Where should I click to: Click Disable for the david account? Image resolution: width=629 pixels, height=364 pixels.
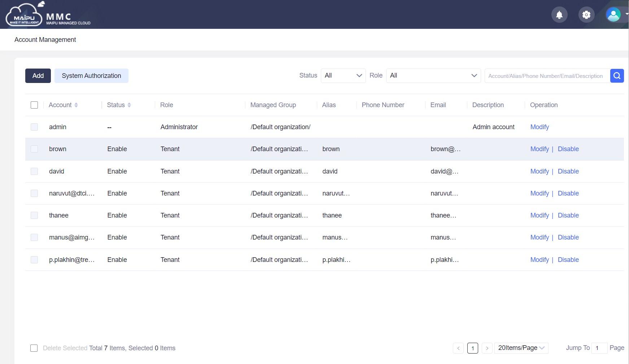pyautogui.click(x=568, y=171)
